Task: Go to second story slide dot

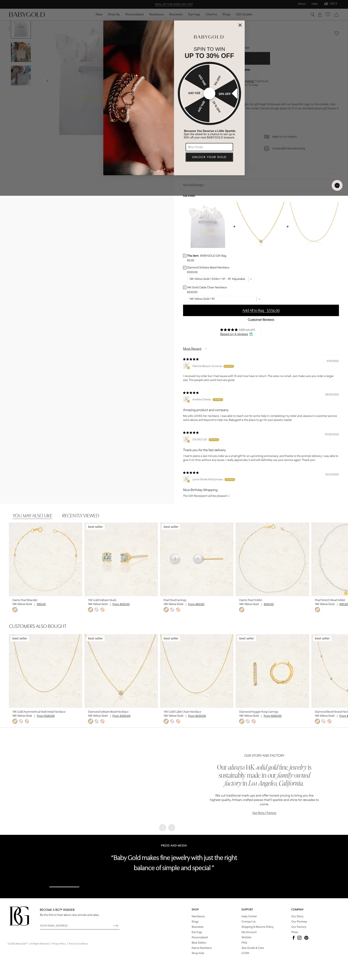Action: point(171,827)
